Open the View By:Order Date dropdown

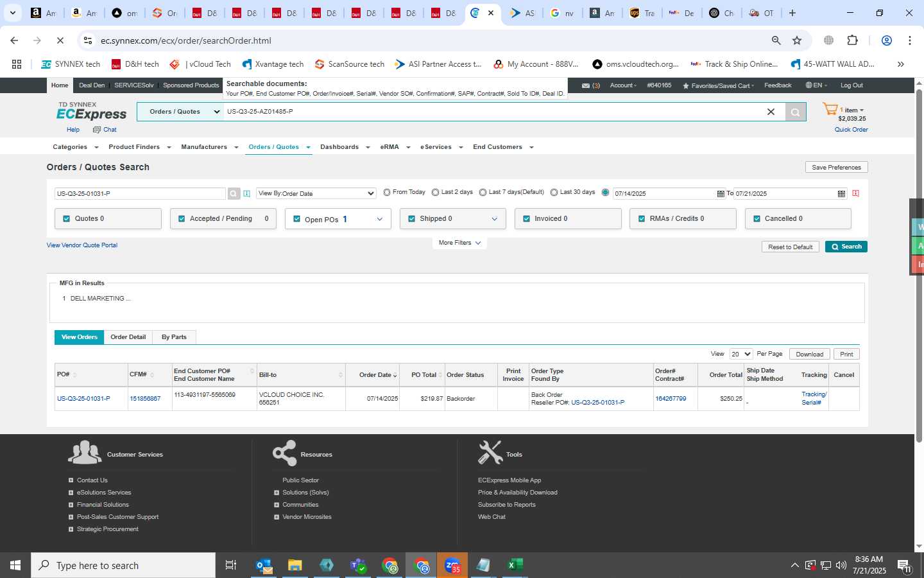[316, 193]
